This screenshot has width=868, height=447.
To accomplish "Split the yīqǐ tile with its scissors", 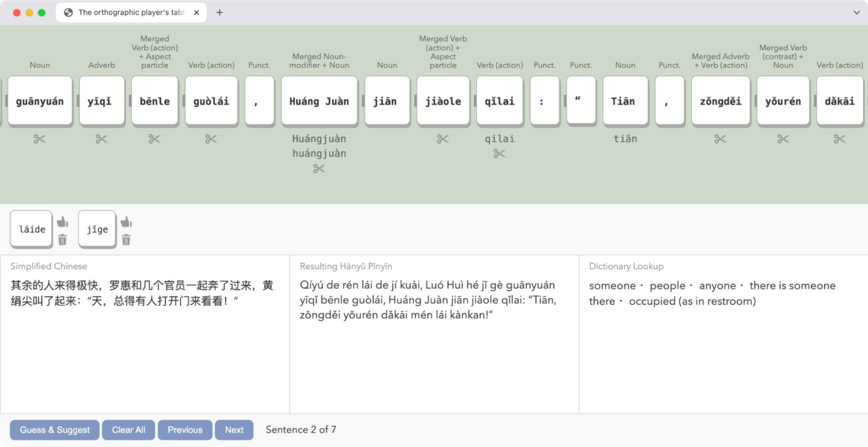I will click(x=101, y=139).
